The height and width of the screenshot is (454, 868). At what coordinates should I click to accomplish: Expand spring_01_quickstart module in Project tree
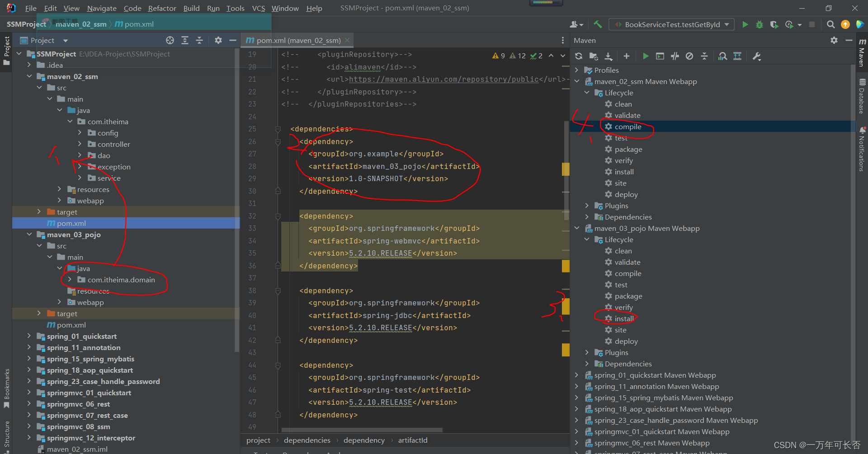(29, 336)
